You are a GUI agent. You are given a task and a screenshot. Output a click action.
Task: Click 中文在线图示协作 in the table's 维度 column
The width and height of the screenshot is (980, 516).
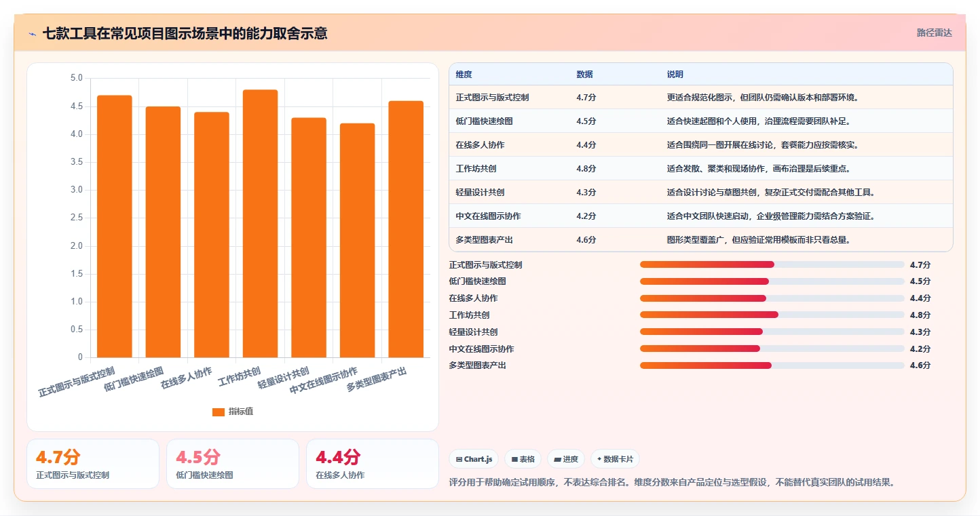tap(489, 216)
